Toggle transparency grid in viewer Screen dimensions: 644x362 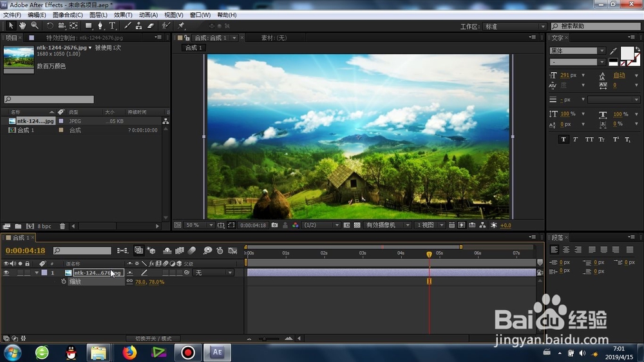357,225
